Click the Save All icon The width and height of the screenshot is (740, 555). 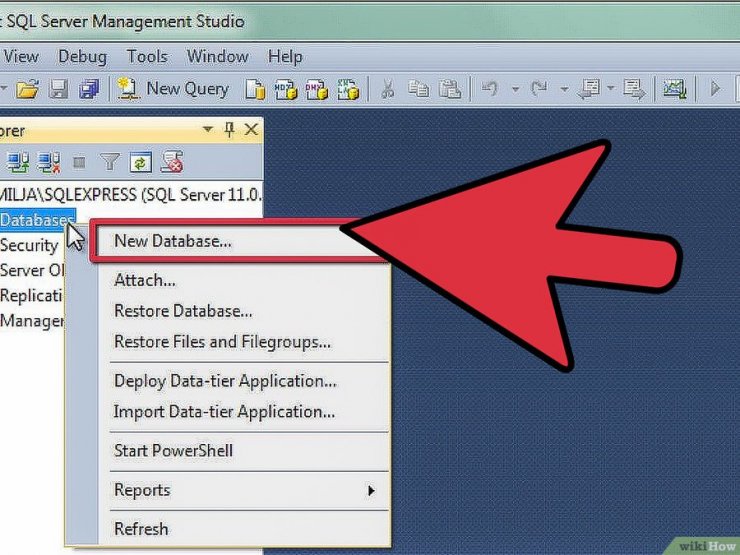click(89, 89)
